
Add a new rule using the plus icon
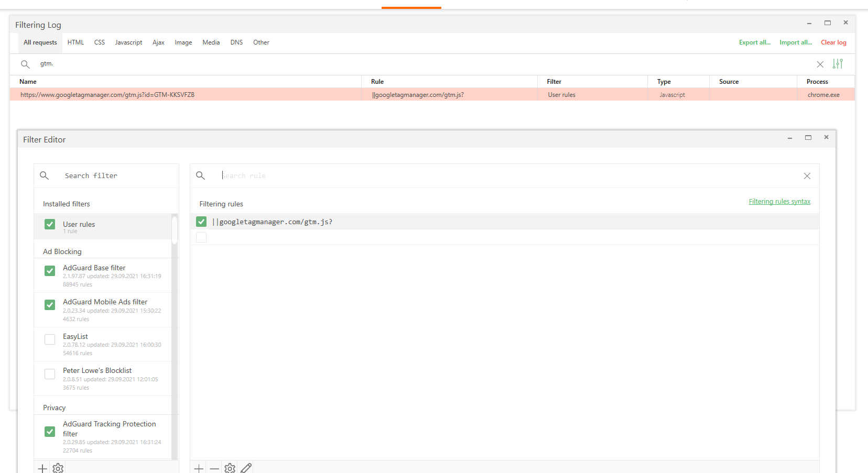click(x=199, y=468)
